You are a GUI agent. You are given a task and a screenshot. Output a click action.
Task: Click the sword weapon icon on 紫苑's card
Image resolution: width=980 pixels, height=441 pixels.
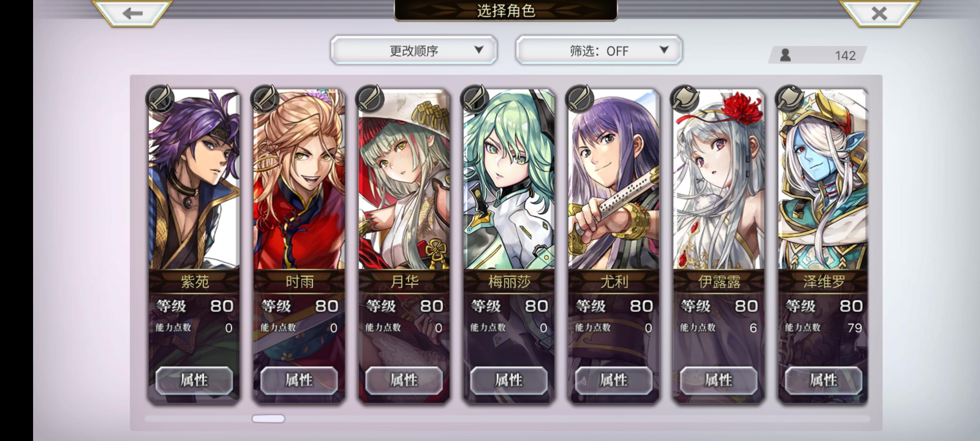tap(160, 99)
